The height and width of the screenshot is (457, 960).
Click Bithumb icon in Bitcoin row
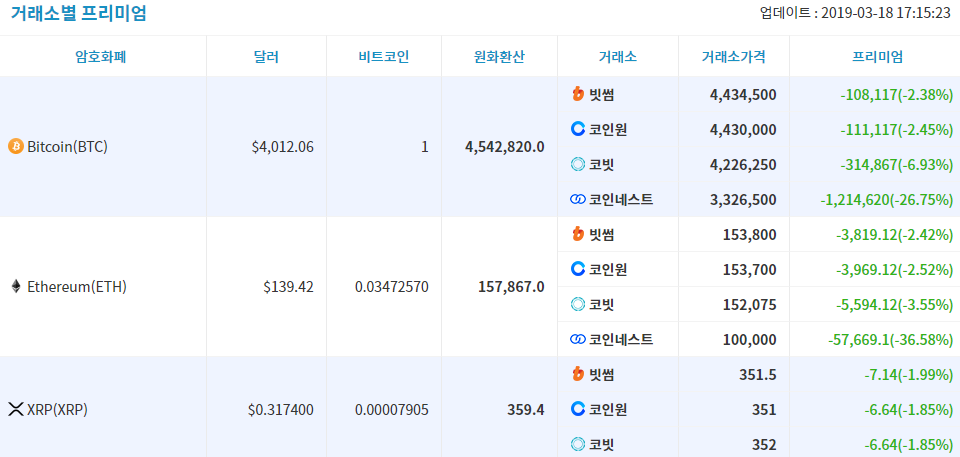point(577,94)
